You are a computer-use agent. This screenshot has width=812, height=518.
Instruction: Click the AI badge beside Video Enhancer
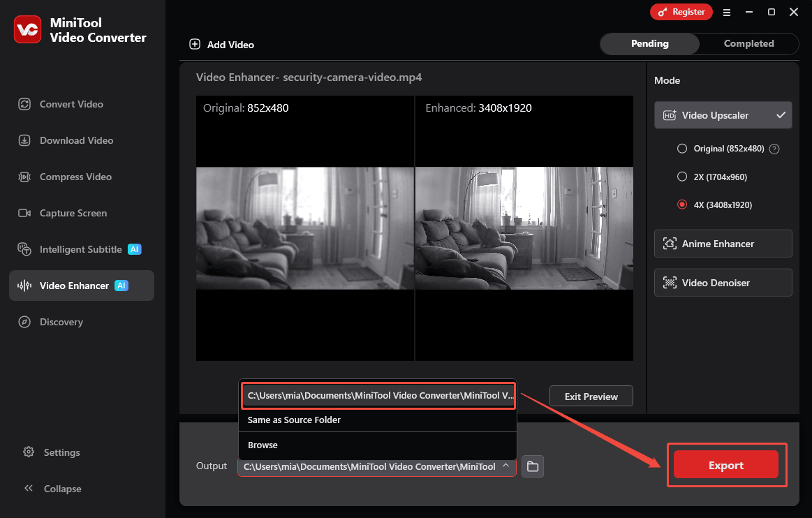pos(121,286)
